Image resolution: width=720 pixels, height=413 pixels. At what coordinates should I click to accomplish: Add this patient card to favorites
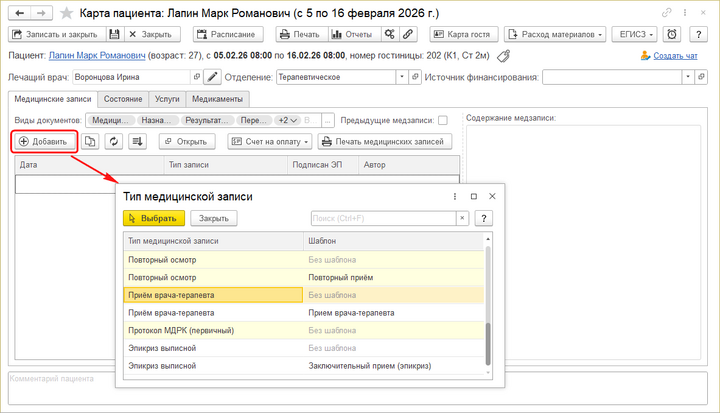point(66,12)
